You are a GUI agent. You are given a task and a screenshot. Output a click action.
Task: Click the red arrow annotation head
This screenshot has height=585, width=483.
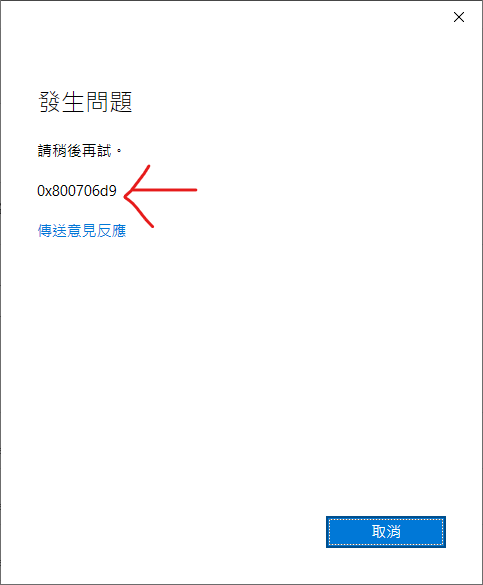[139, 195]
